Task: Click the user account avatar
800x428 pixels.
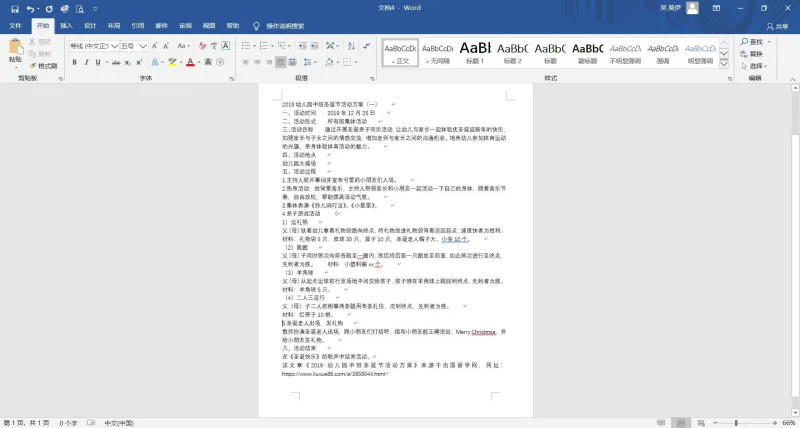Action: point(692,8)
